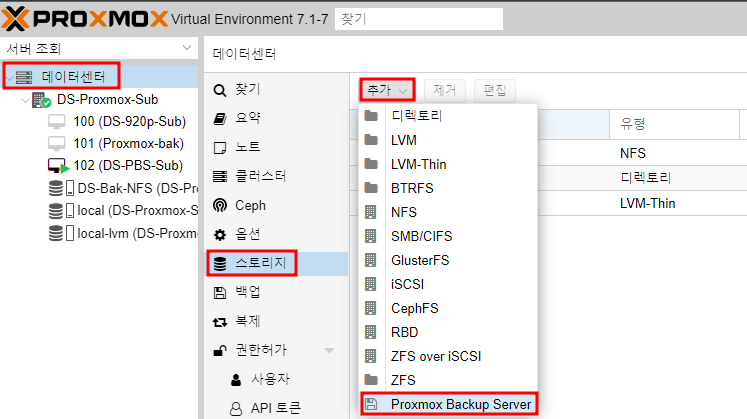The height and width of the screenshot is (419, 747).
Task: Select local-lvm storage in the tree
Action: (138, 233)
